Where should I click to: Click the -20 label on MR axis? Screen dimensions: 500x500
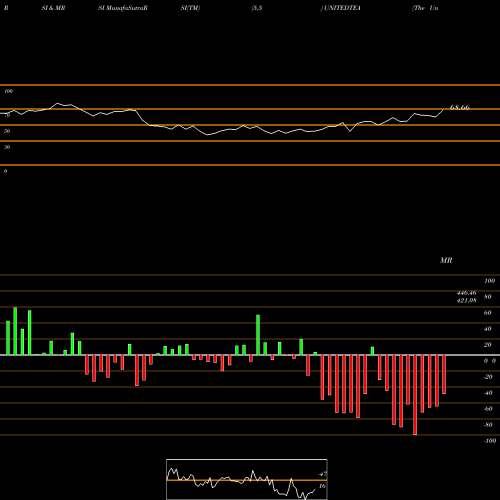(x=488, y=377)
